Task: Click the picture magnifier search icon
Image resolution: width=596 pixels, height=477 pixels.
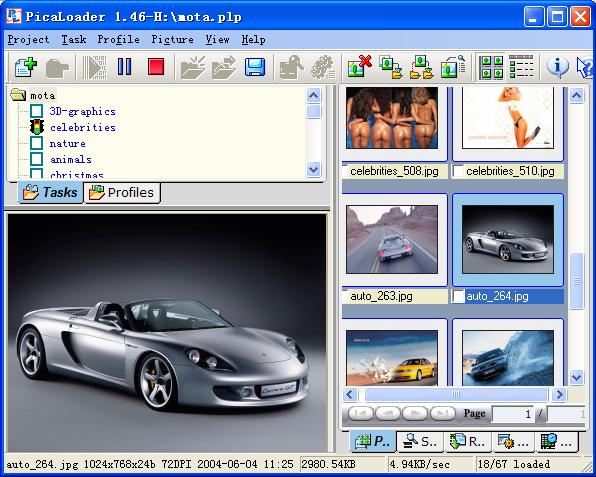Action: tap(453, 67)
